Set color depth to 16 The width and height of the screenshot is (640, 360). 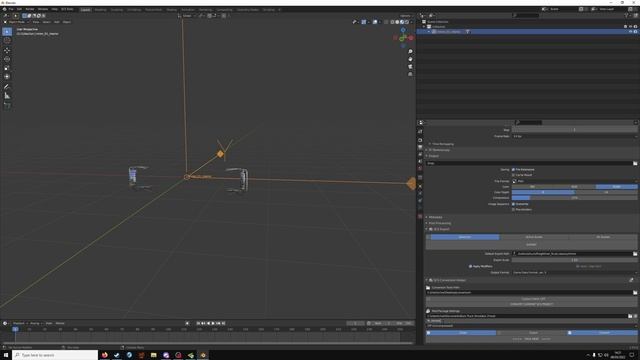(x=606, y=192)
